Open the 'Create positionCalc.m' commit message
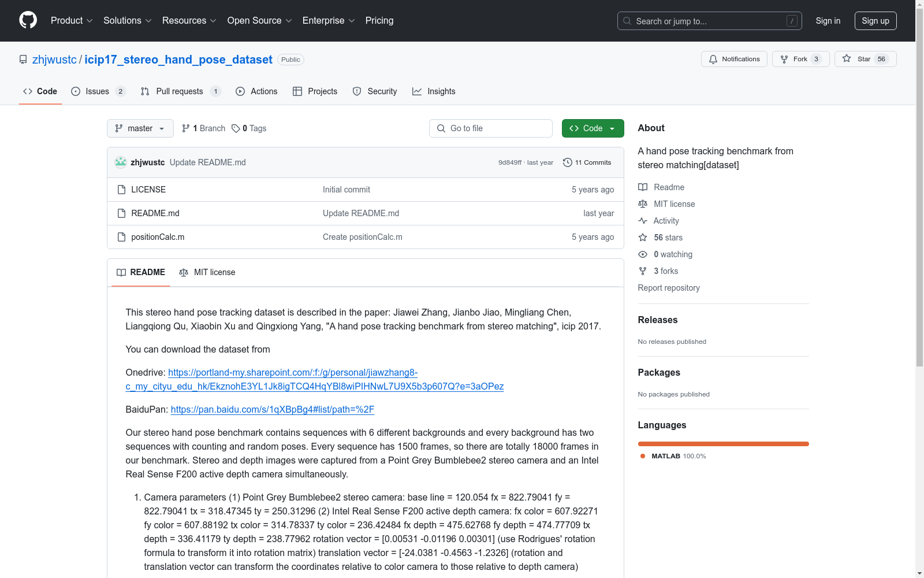This screenshot has width=924, height=578. [x=363, y=237]
